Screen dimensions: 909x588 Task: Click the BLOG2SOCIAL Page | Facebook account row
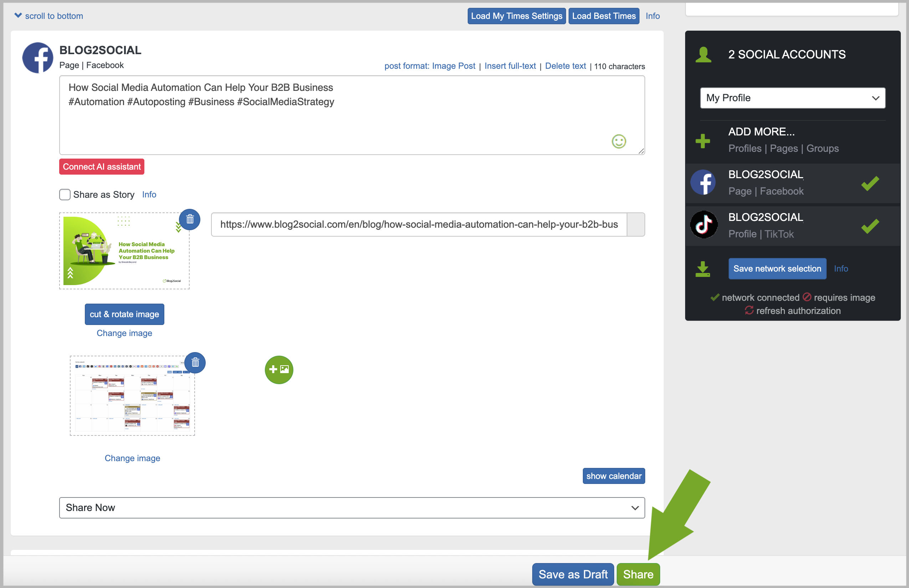(x=792, y=183)
